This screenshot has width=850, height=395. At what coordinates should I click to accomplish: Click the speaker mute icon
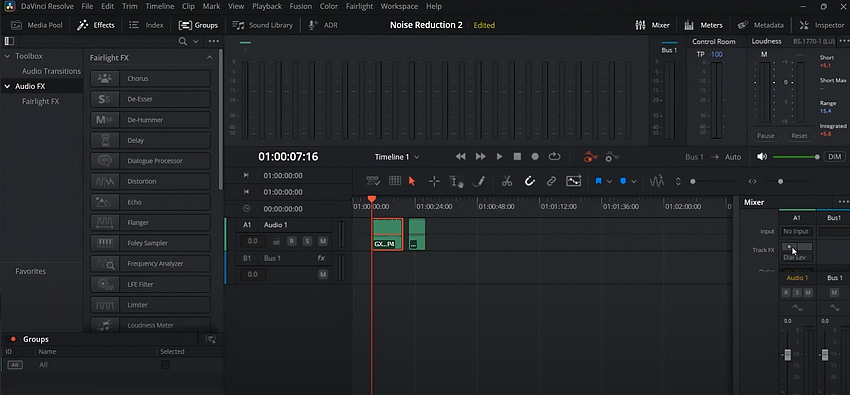(x=762, y=157)
